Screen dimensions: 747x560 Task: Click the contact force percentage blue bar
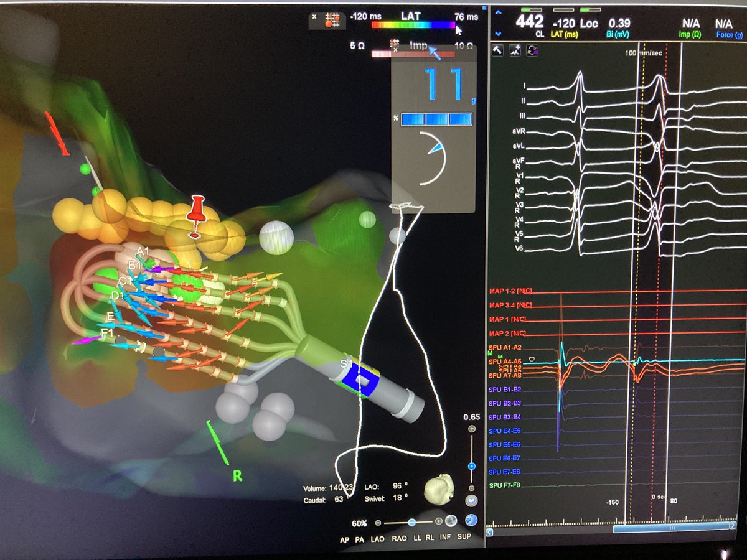click(x=436, y=119)
